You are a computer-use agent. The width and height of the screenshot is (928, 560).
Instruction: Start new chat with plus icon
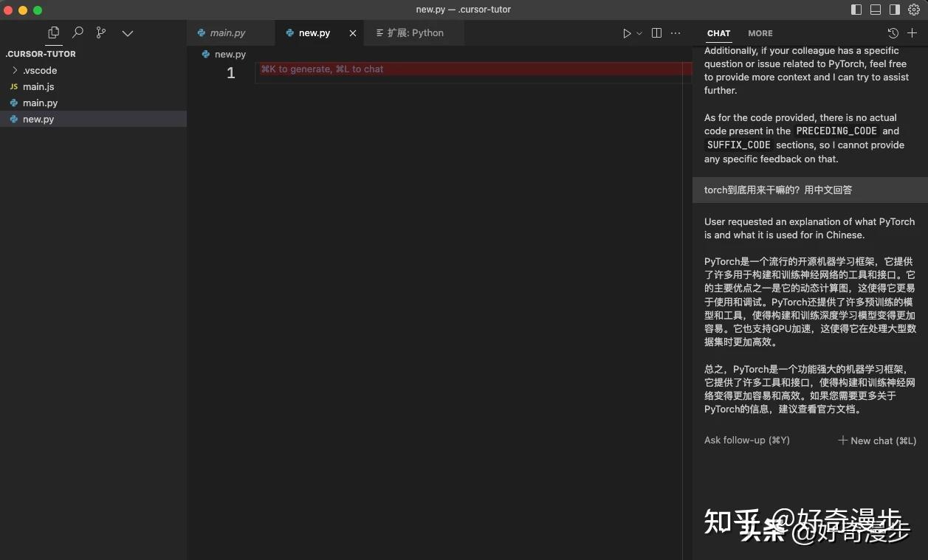point(912,33)
